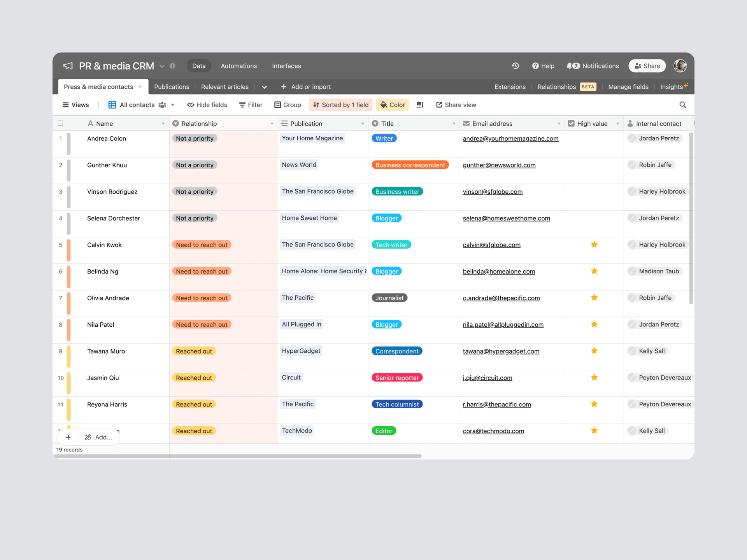Open the Relationship column dropdown

(272, 124)
